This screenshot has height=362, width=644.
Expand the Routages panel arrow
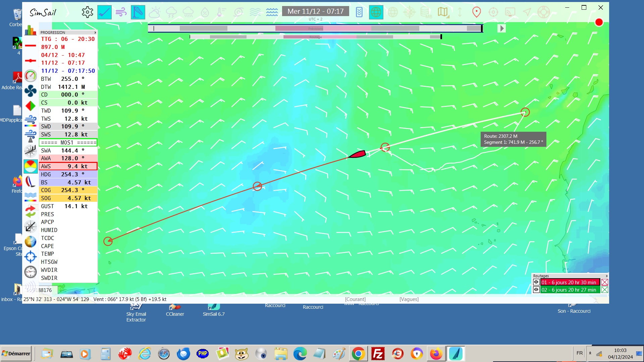[606, 276]
